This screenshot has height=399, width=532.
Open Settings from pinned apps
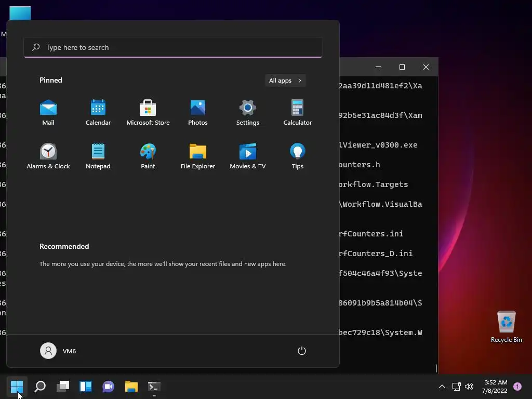tap(248, 113)
